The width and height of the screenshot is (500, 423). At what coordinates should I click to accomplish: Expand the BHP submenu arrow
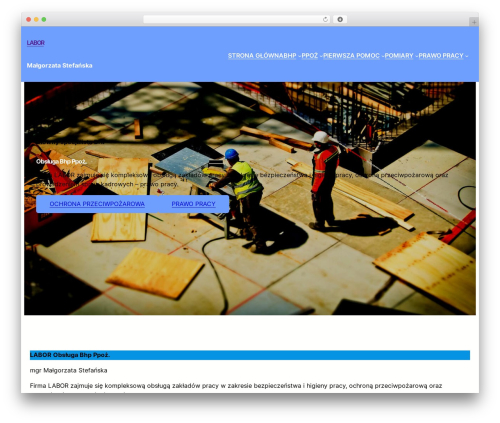pyautogui.click(x=299, y=56)
